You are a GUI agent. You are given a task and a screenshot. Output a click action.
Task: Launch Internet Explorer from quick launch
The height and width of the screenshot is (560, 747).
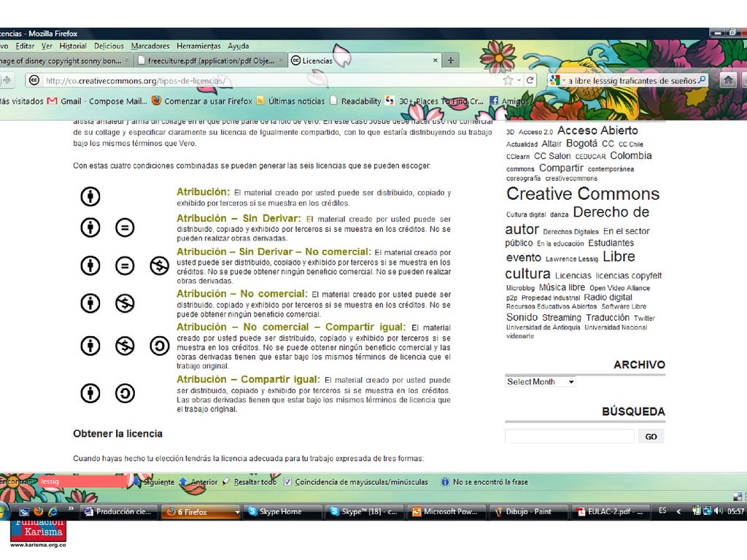coord(53,512)
